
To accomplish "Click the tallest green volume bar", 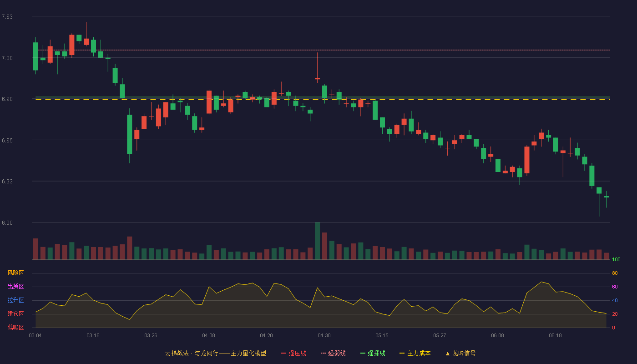I will (317, 241).
